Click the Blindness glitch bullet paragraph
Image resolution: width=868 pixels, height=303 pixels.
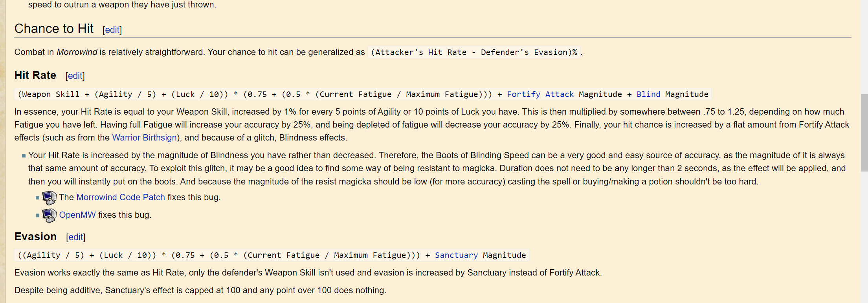tap(437, 168)
